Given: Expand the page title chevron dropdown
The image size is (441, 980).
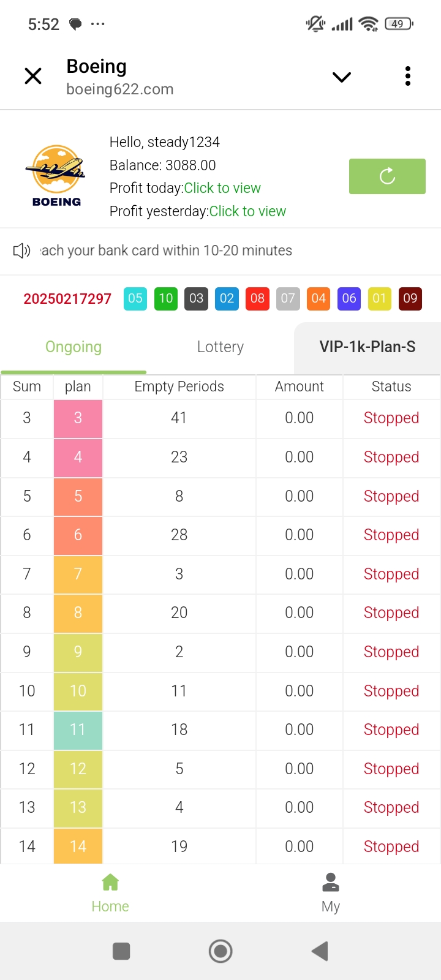Looking at the screenshot, I should point(341,77).
